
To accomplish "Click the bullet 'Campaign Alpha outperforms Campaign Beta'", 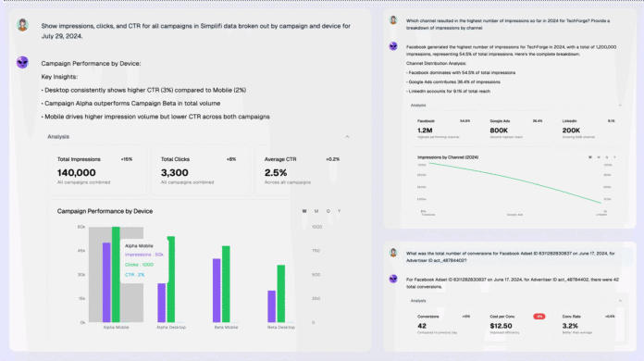I will tap(130, 104).
